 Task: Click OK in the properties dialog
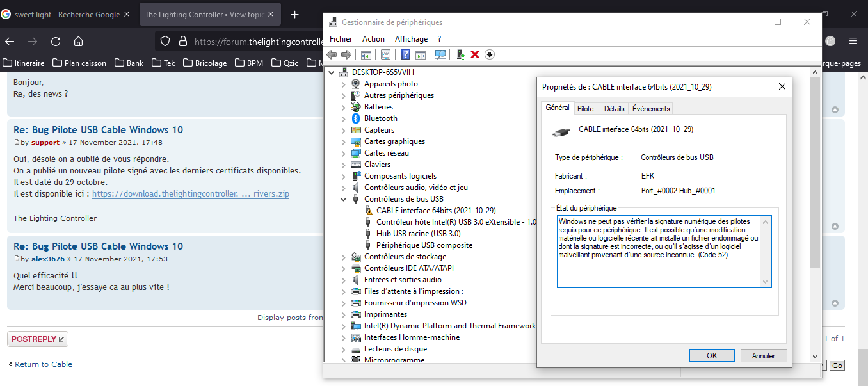pyautogui.click(x=712, y=356)
